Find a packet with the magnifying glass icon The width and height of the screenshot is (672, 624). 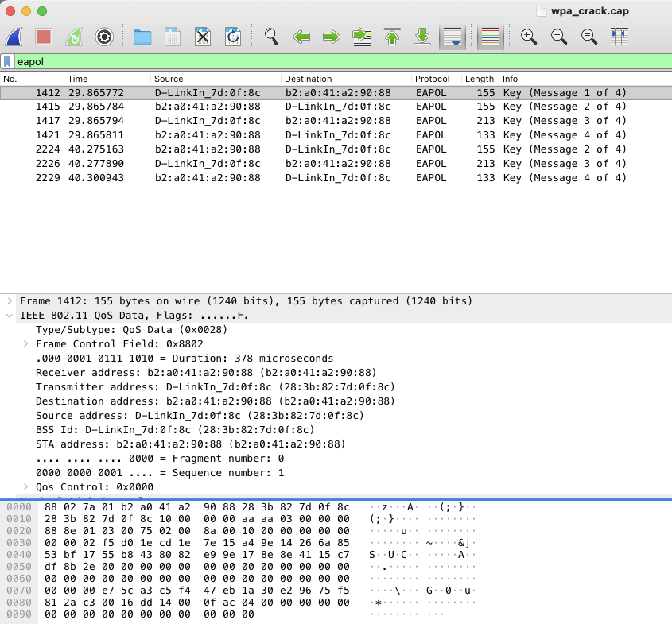(271, 37)
